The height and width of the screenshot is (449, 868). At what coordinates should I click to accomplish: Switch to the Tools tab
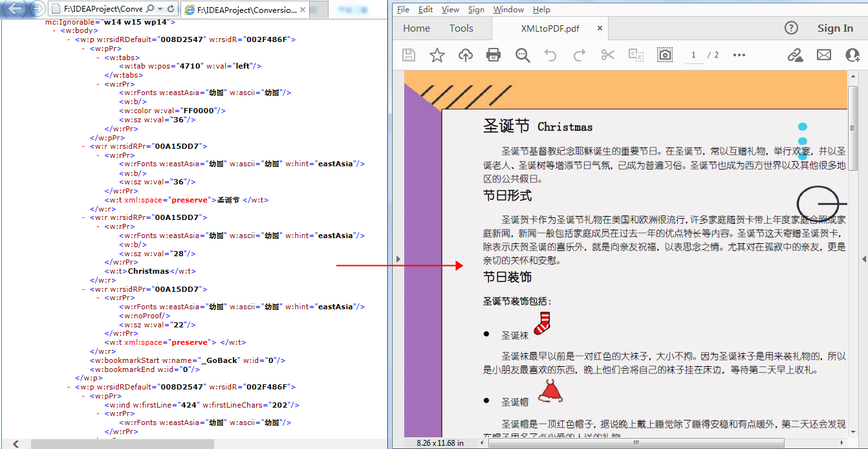click(461, 28)
